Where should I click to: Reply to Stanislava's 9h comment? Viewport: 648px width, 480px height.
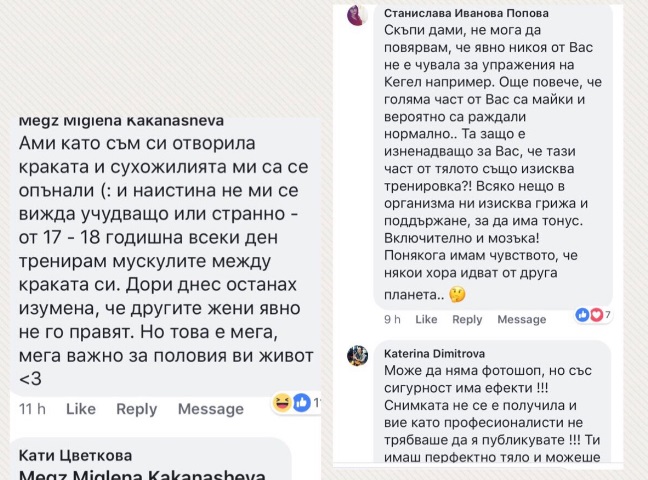point(467,320)
